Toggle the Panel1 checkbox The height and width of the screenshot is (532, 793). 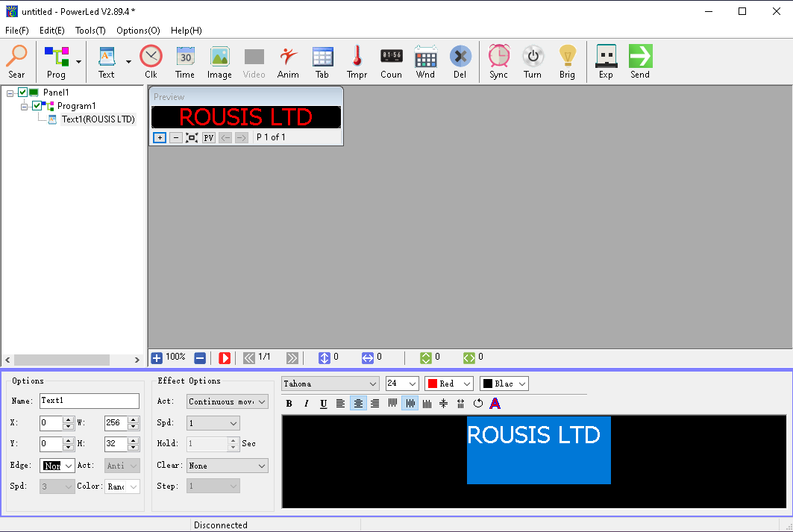(23, 92)
